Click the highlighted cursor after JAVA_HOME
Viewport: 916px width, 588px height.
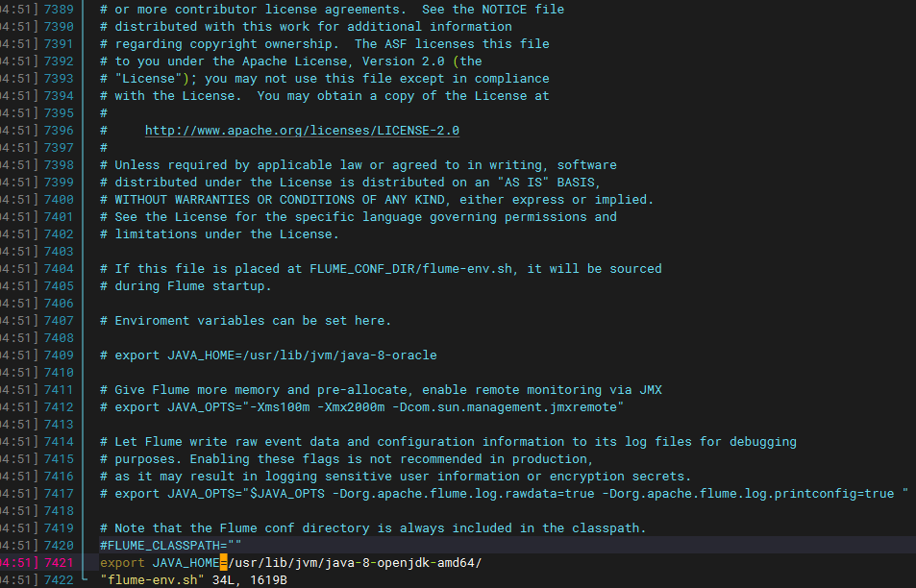click(223, 563)
